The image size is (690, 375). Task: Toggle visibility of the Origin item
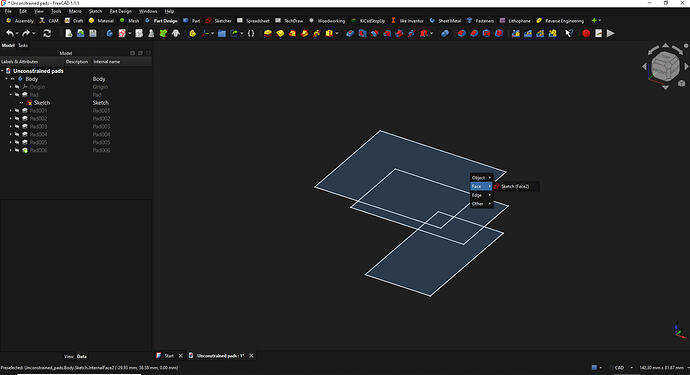[17, 87]
